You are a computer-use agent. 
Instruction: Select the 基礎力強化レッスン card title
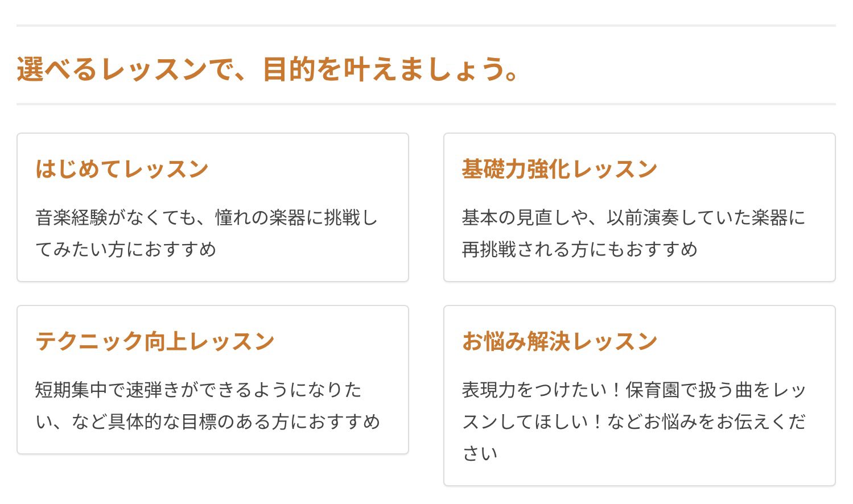tap(559, 170)
